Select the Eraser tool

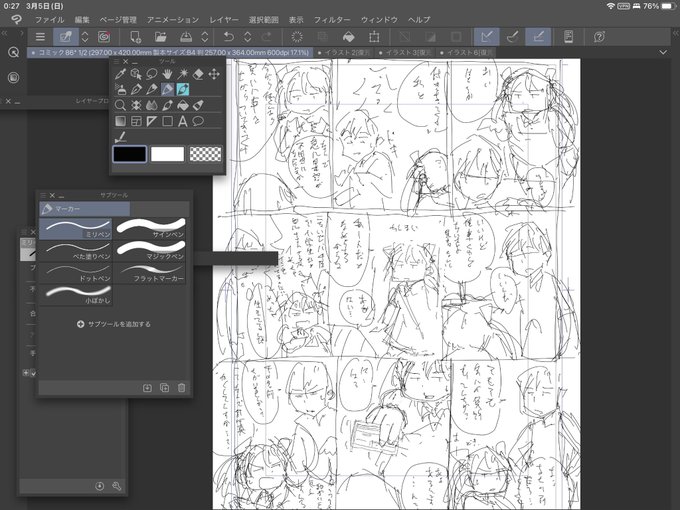pyautogui.click(x=198, y=74)
